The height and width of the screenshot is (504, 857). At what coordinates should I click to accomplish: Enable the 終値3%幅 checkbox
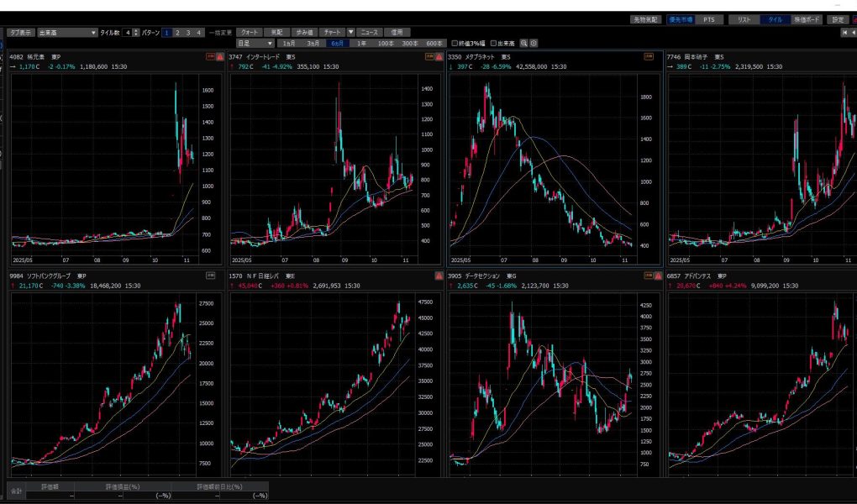coord(455,43)
